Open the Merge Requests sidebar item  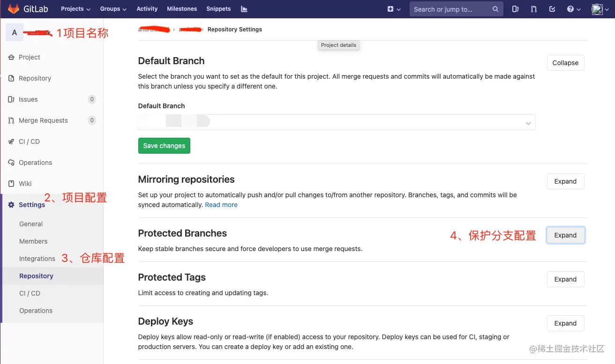43,120
